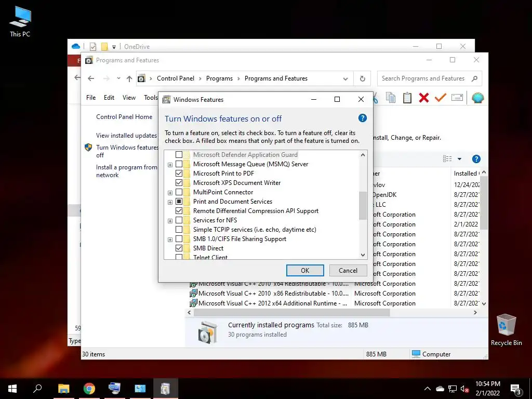Show hidden tray icons chevron
The image size is (532, 399).
(x=428, y=389)
